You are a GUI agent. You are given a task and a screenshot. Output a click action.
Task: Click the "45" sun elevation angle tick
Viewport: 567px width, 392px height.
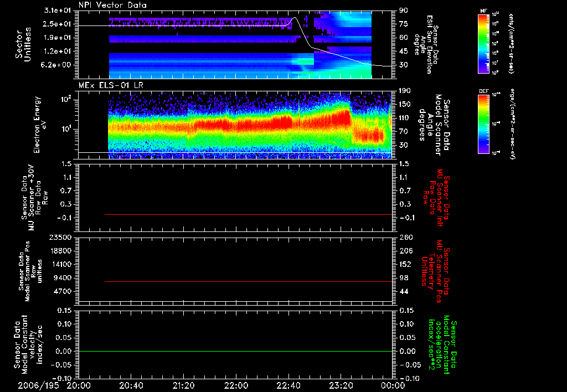pyautogui.click(x=404, y=51)
